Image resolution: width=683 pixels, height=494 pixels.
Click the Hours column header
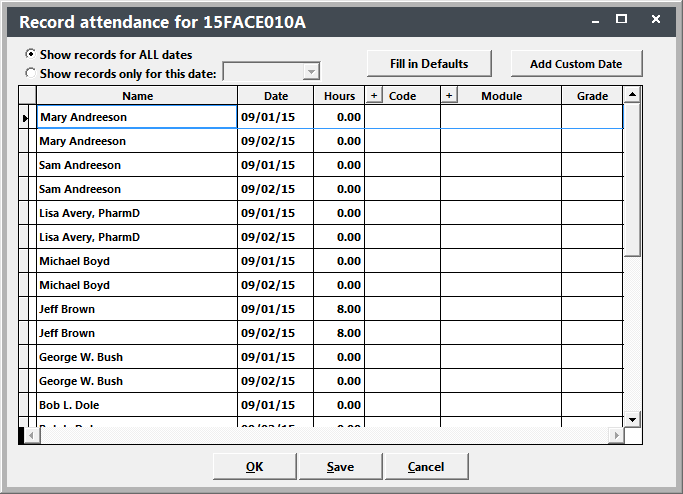(339, 96)
